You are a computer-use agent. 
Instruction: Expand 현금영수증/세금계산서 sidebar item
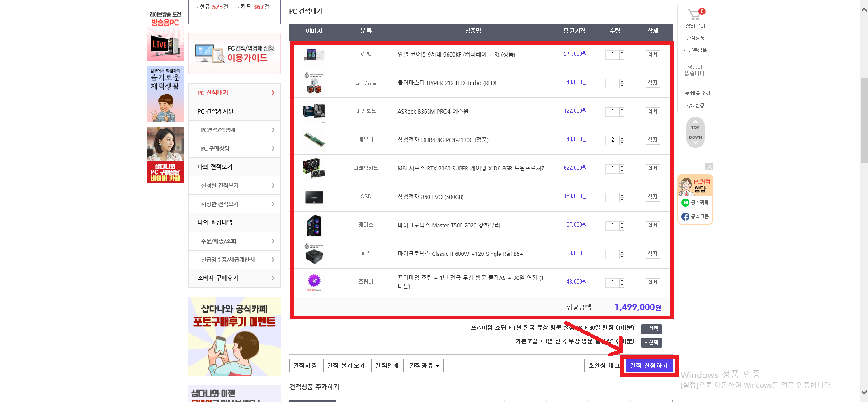coord(234,260)
